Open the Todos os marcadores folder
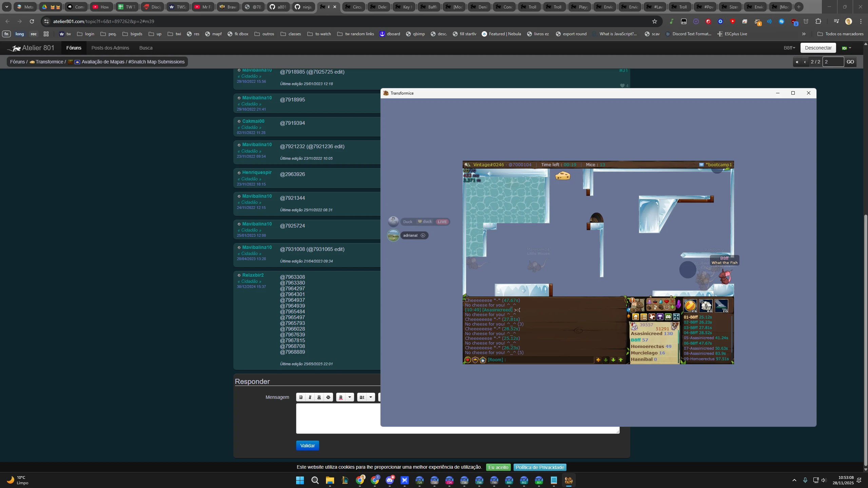 point(841,34)
